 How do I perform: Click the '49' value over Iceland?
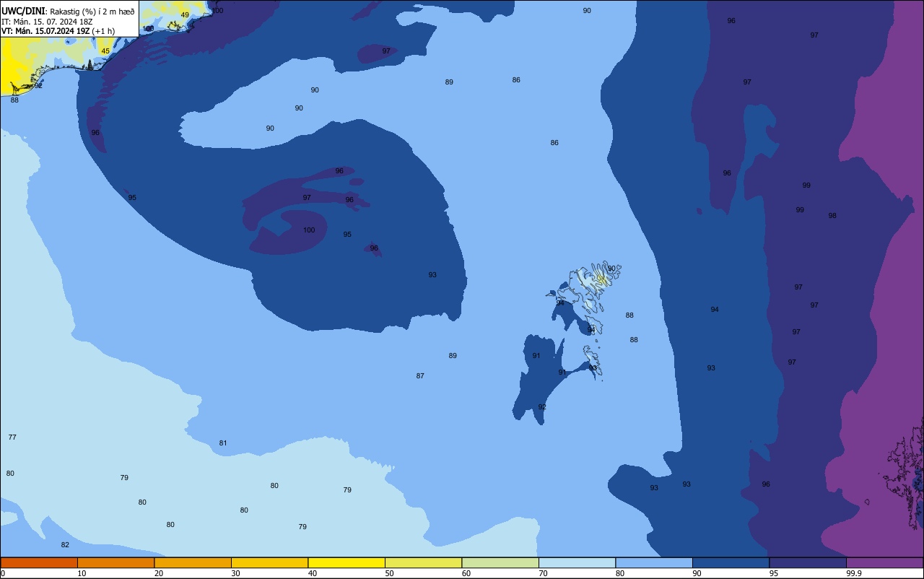[185, 15]
